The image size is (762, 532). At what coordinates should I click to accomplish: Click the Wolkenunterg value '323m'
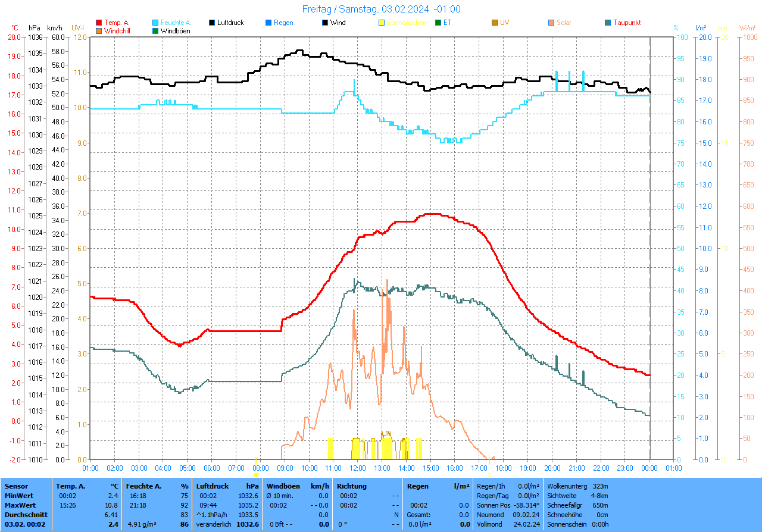[600, 486]
